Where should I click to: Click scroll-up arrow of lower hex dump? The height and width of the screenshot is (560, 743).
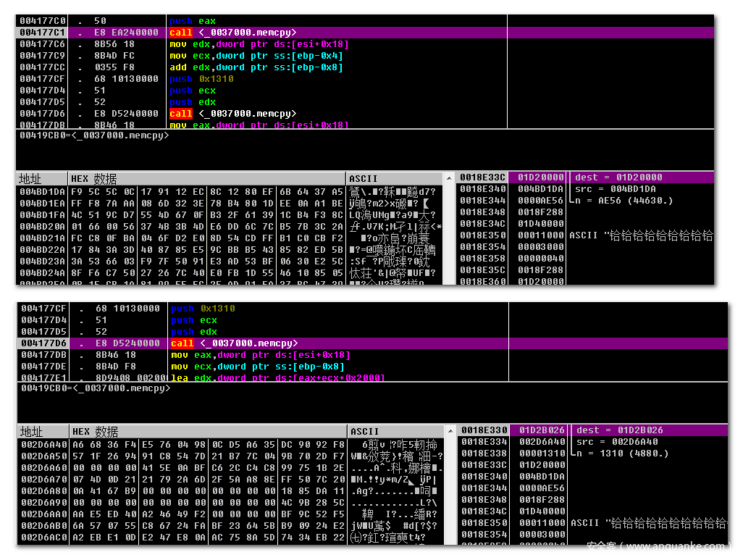[451, 431]
